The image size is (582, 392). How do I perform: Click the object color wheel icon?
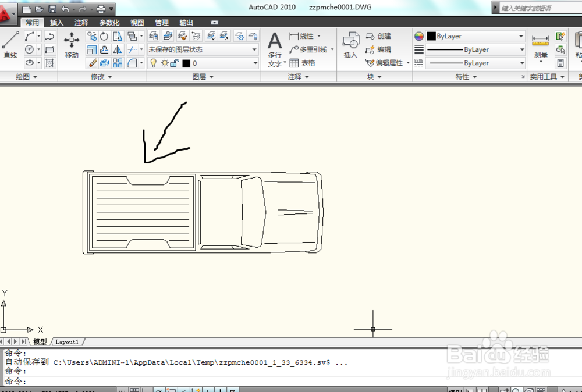419,36
